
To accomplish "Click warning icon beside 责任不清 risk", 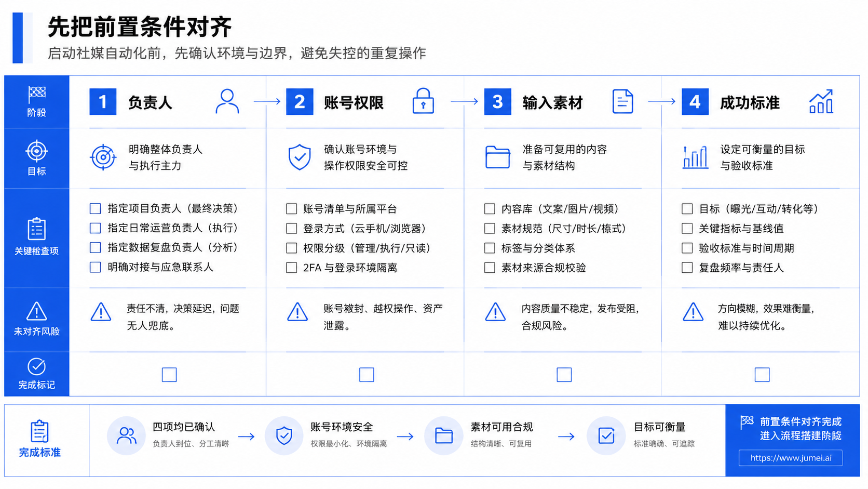I will [x=101, y=312].
